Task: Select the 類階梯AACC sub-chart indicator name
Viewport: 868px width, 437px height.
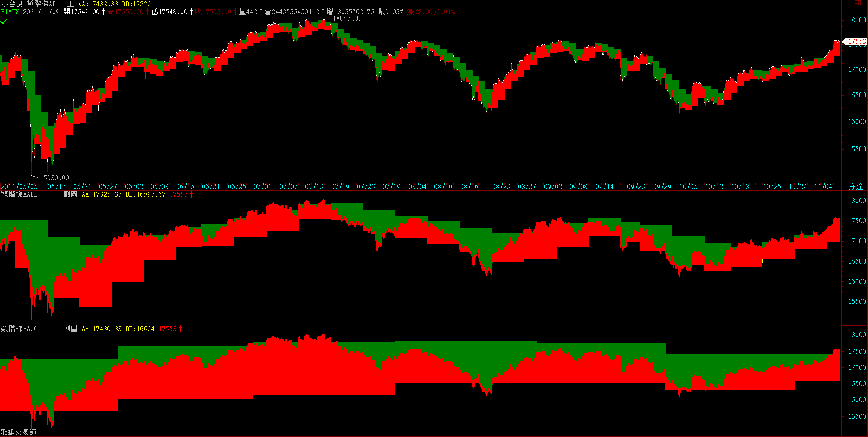Action: [x=19, y=329]
